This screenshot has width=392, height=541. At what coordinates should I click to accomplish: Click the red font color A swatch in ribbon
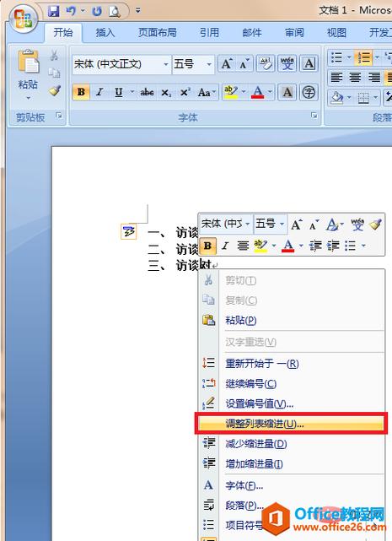click(258, 92)
